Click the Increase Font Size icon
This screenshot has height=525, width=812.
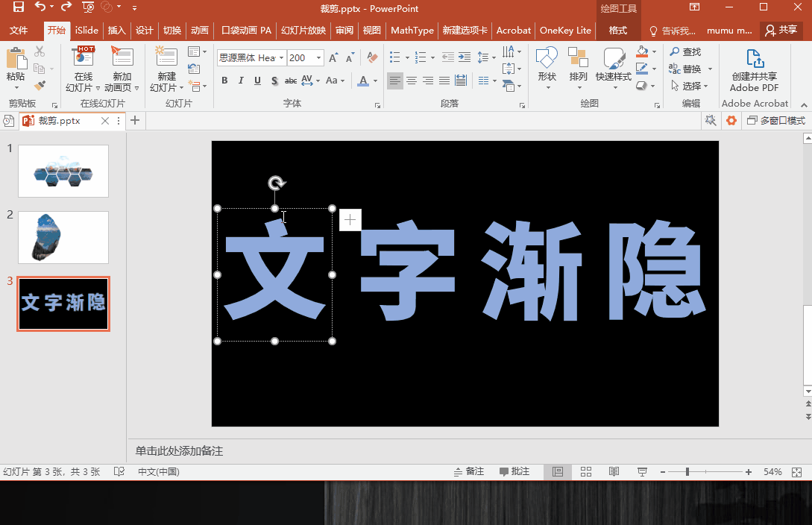pyautogui.click(x=333, y=57)
